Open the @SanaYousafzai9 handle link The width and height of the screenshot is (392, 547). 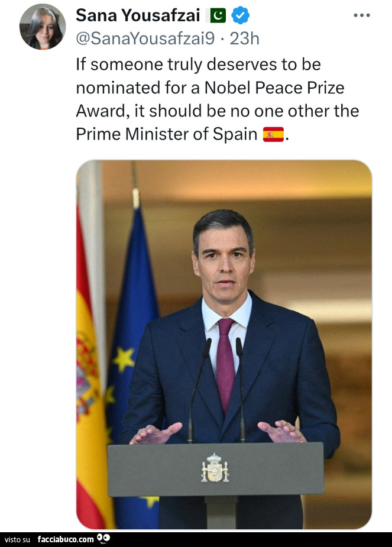point(145,38)
